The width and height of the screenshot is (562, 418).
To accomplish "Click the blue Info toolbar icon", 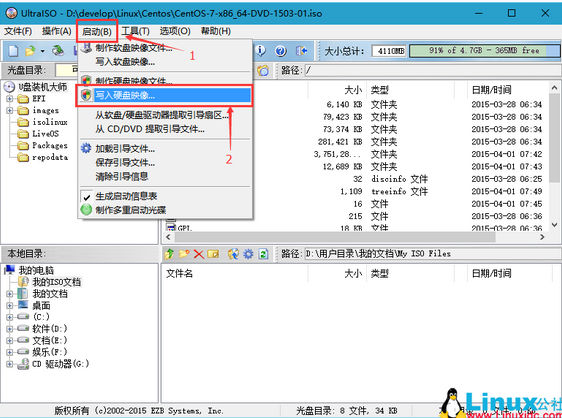I will click(261, 51).
